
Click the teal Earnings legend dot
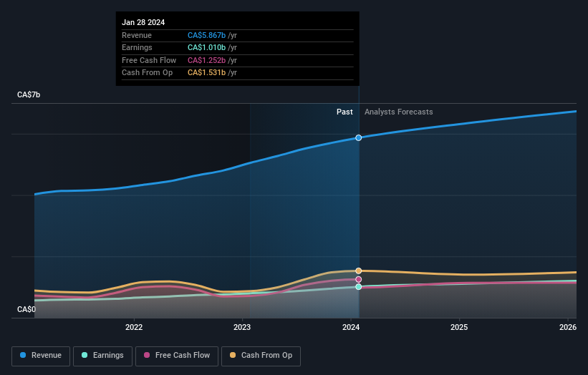(x=85, y=355)
